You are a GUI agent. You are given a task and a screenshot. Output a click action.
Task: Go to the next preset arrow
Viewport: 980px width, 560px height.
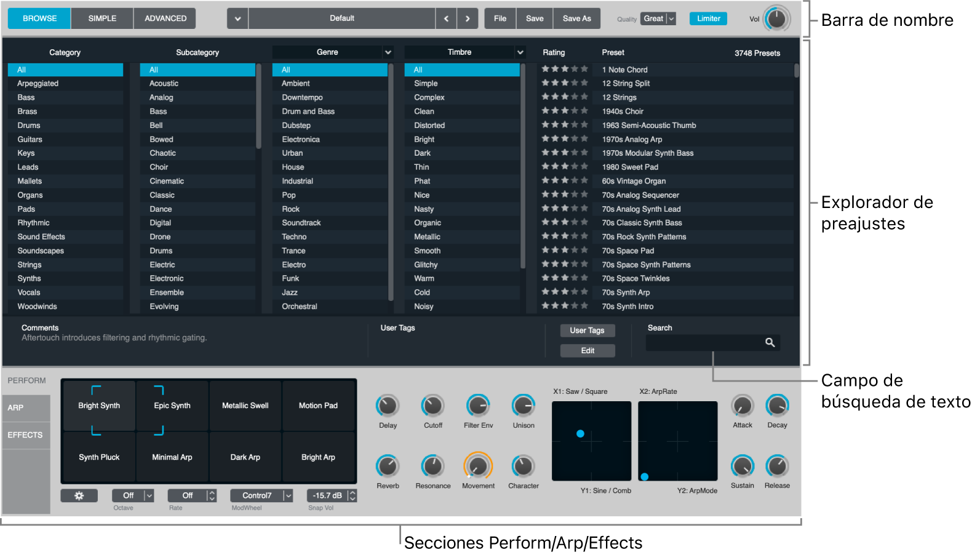tap(468, 18)
